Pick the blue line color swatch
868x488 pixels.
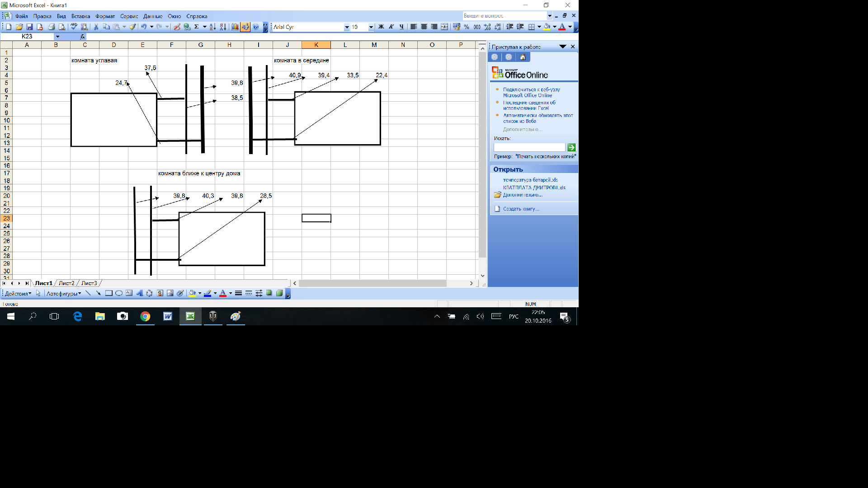[x=208, y=293]
